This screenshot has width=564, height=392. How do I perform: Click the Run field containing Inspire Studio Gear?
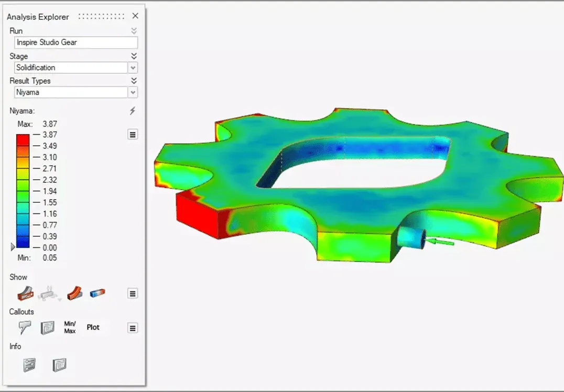click(76, 42)
